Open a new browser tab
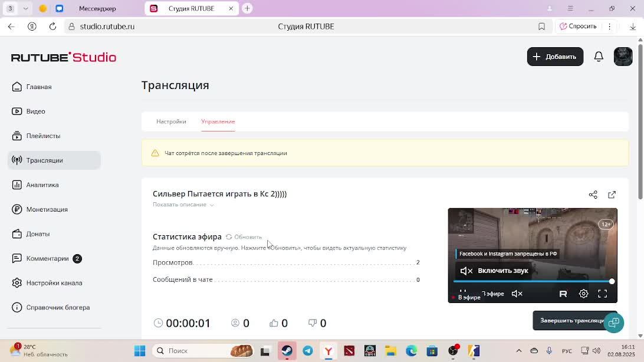 (x=247, y=8)
